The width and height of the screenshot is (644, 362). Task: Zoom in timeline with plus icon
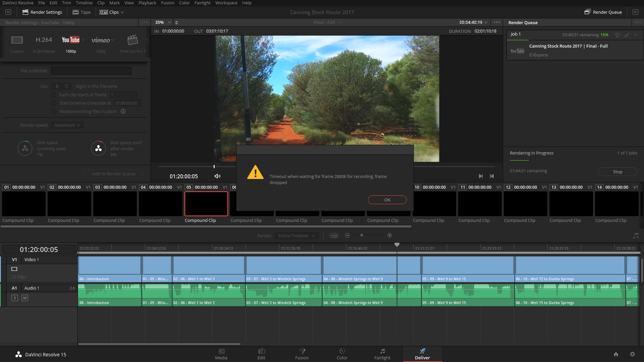[x=390, y=235]
